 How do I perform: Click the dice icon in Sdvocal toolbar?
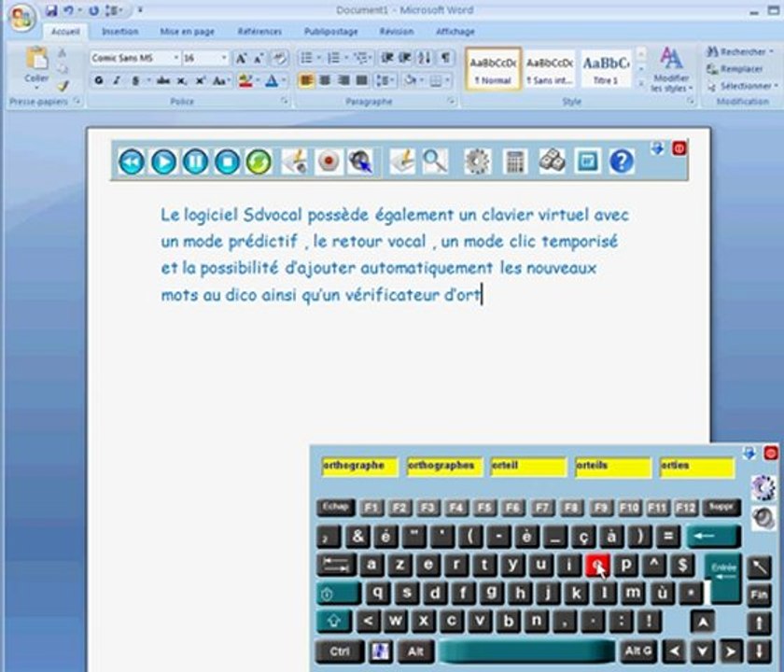pos(552,161)
